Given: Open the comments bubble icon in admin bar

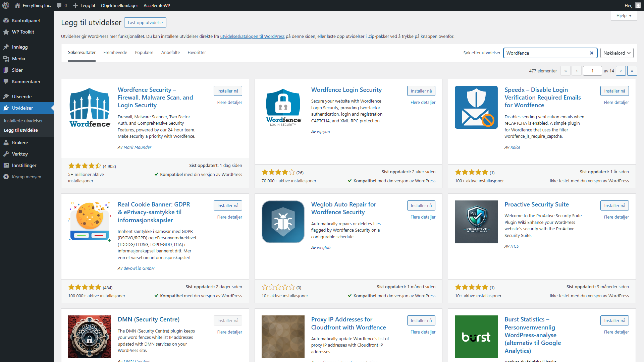Looking at the screenshot, I should click(x=59, y=5).
